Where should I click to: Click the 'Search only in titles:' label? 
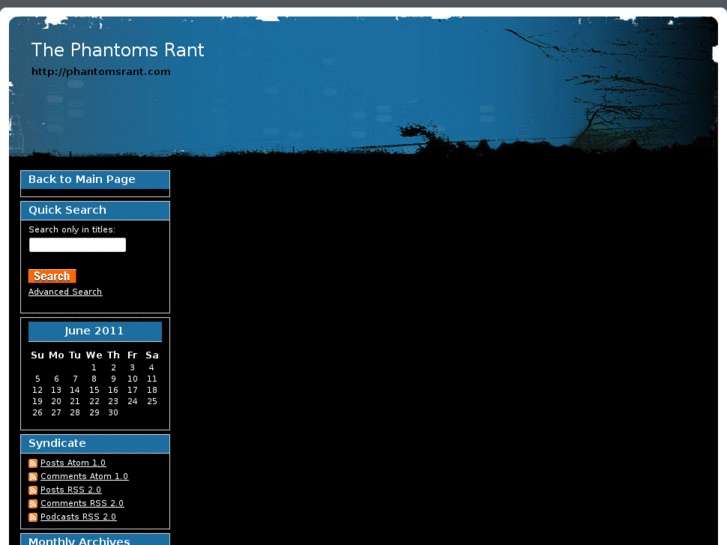click(x=72, y=230)
